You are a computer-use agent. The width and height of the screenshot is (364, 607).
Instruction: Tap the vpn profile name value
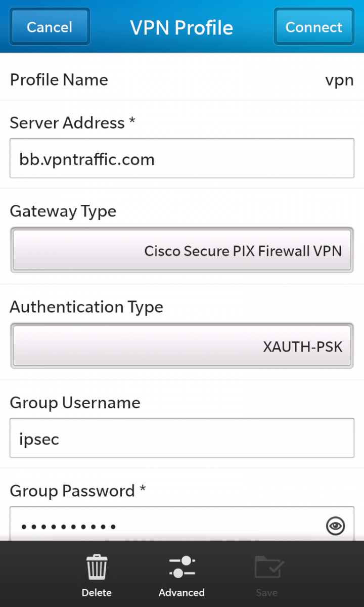(339, 80)
